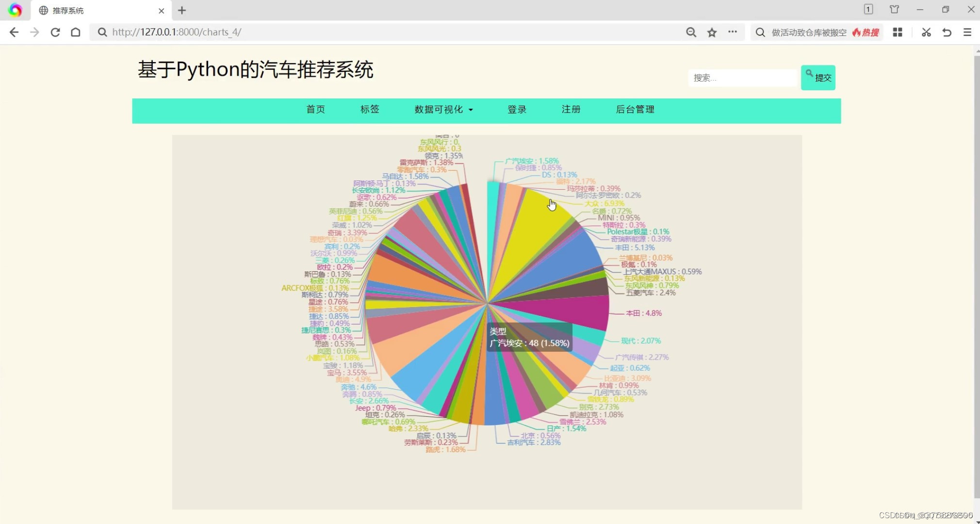Open 后台管理 navigation link
Screen dimensions: 980x524
pyautogui.click(x=635, y=110)
